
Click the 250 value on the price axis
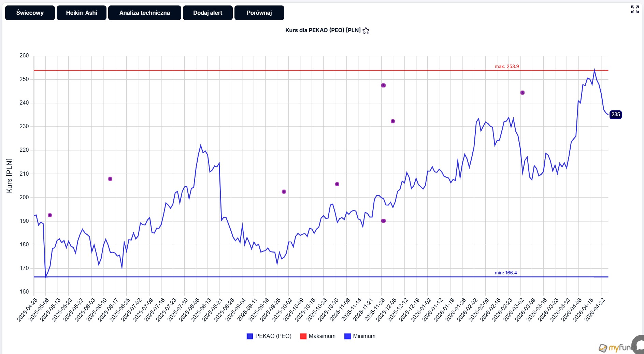24,79
